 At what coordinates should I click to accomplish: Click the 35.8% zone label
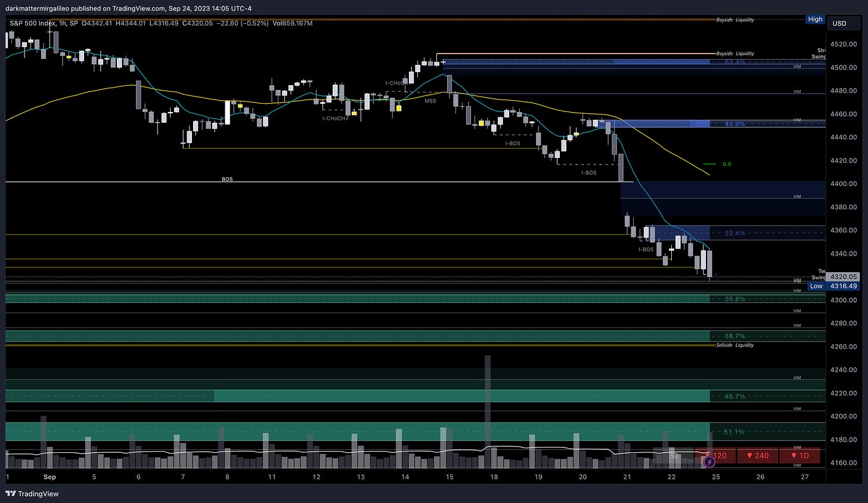[735, 299]
